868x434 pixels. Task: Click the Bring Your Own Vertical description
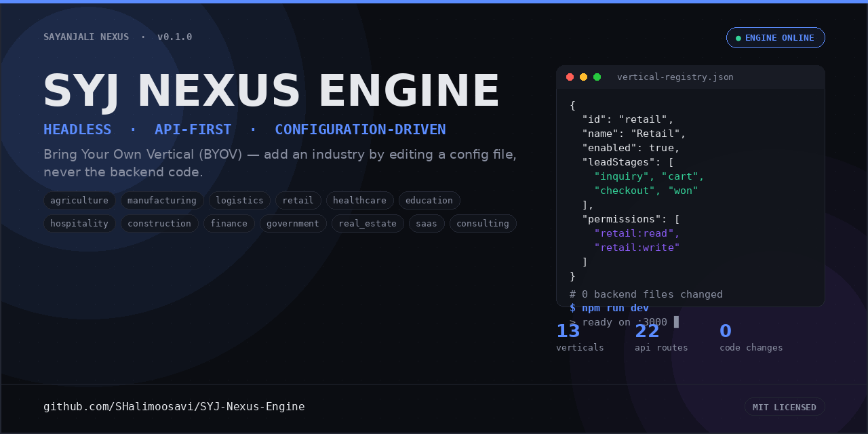click(x=280, y=163)
